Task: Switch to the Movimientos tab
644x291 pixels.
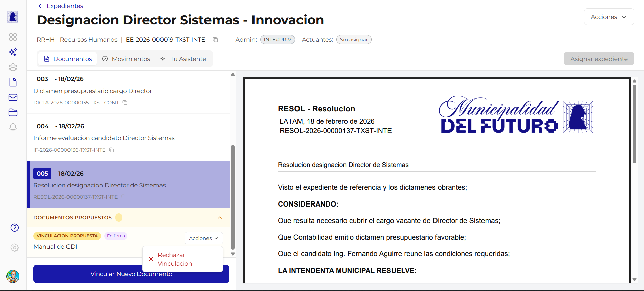Action: [126, 59]
